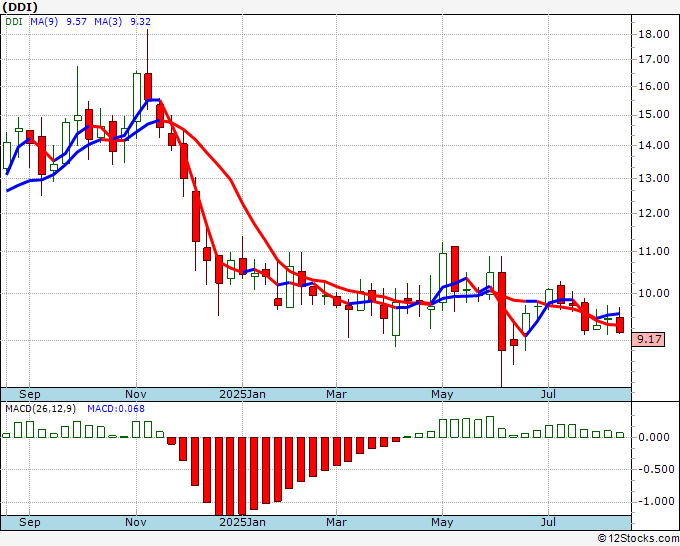Click the 16.00 price axis label

(654, 86)
